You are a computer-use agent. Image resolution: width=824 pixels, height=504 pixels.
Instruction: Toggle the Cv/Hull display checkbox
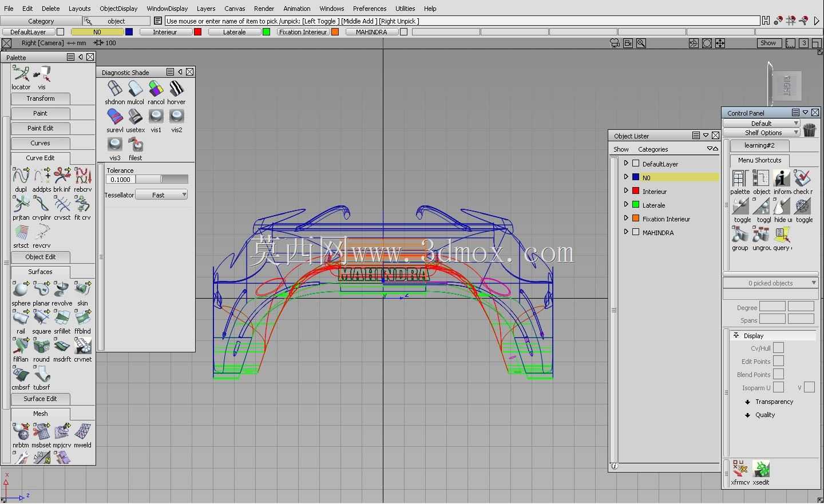point(778,348)
